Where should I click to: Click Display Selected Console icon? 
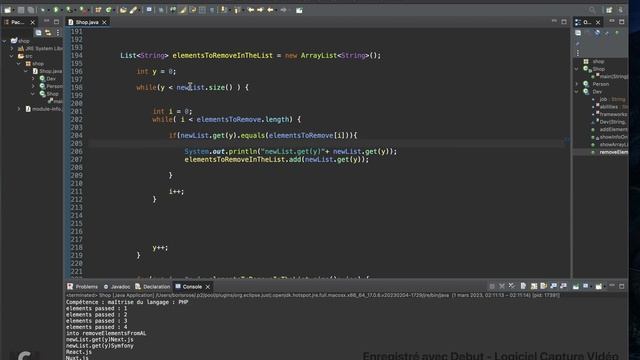click(x=586, y=286)
